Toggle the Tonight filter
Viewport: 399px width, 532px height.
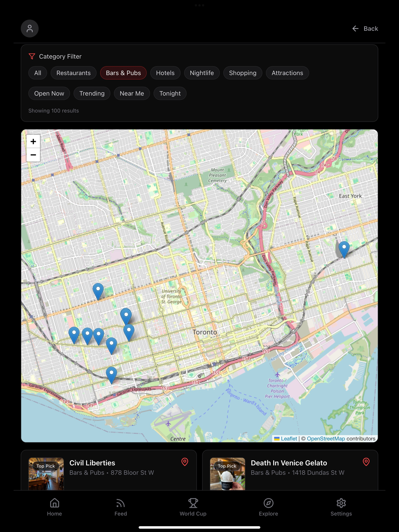point(170,93)
